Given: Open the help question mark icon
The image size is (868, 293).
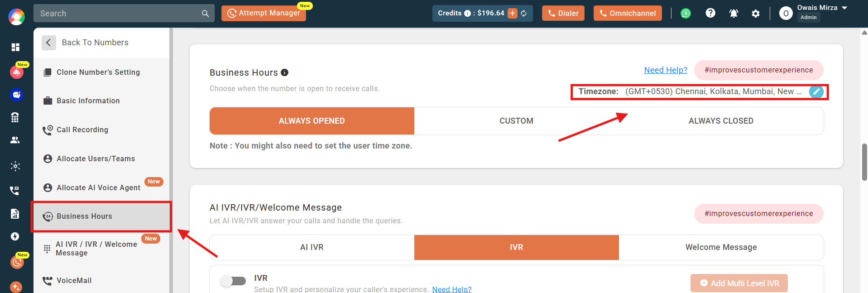Looking at the screenshot, I should coord(710,13).
